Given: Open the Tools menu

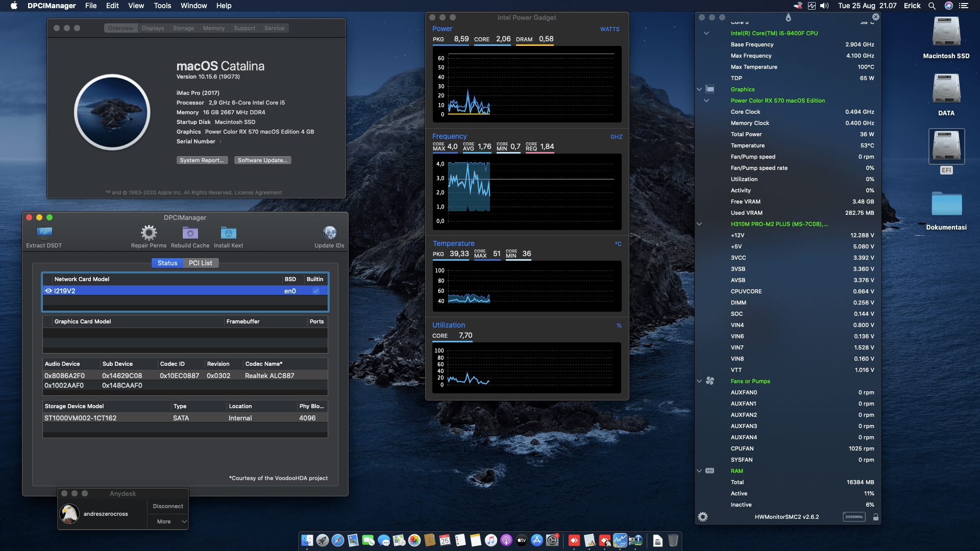Looking at the screenshot, I should 162,6.
